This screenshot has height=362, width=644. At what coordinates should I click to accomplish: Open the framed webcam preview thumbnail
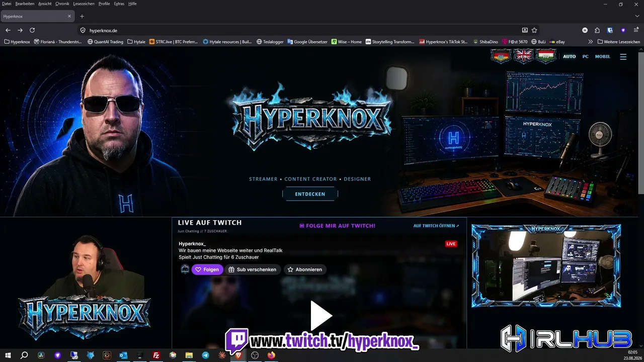pyautogui.click(x=546, y=265)
